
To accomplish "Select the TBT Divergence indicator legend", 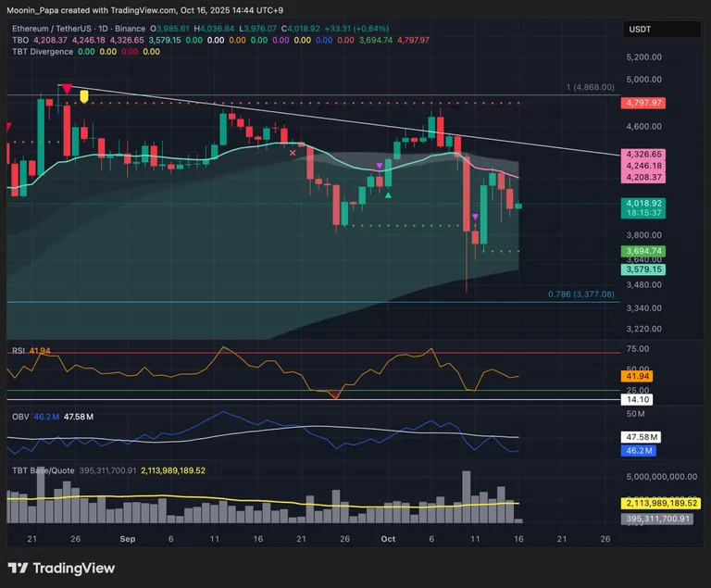I will click(x=43, y=52).
